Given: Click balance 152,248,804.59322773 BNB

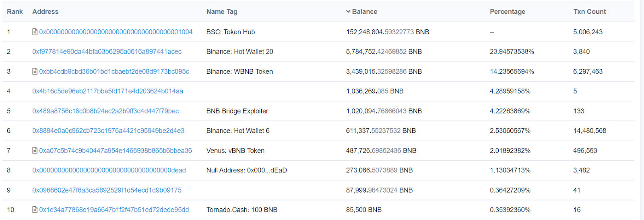Looking at the screenshot, I should tap(388, 32).
